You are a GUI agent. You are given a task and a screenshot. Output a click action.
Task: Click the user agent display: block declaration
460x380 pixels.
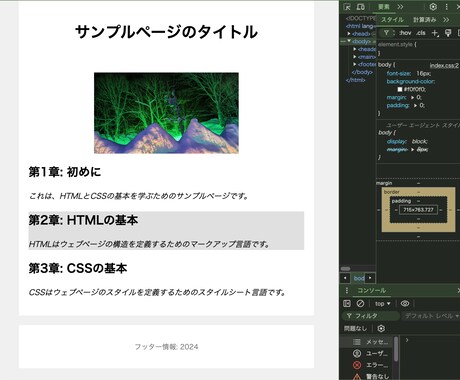(x=407, y=141)
